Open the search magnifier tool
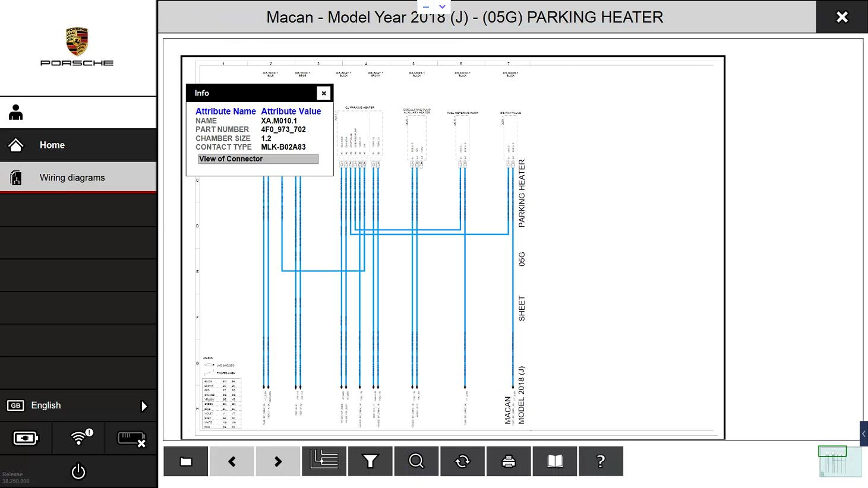This screenshot has width=868, height=488. point(416,461)
